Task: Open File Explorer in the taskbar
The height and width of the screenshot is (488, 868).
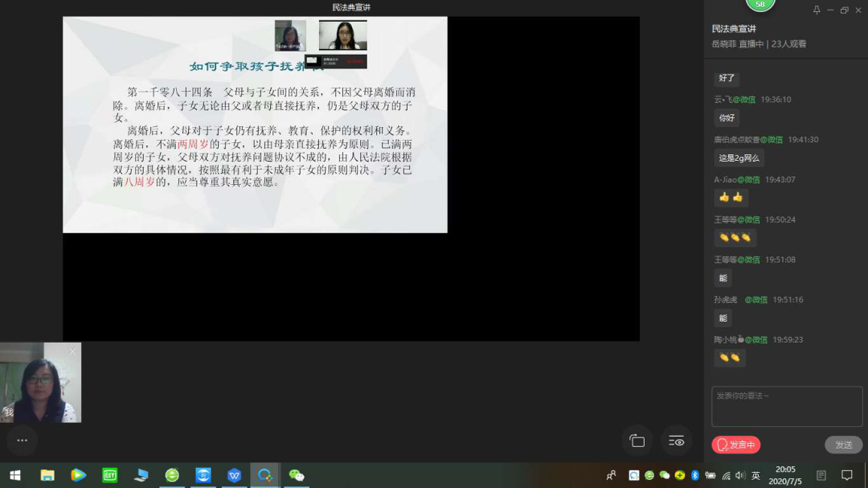Action: click(x=47, y=475)
